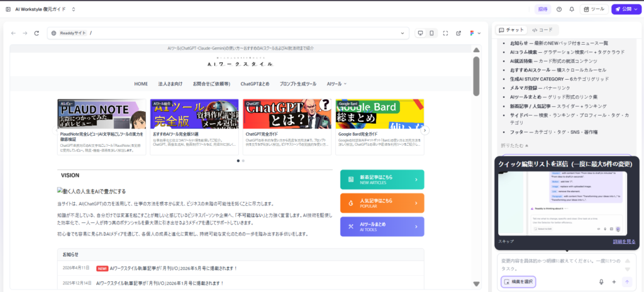Expand the AIツール nav menu
Viewport: 644px width, 292px height.
(336, 84)
